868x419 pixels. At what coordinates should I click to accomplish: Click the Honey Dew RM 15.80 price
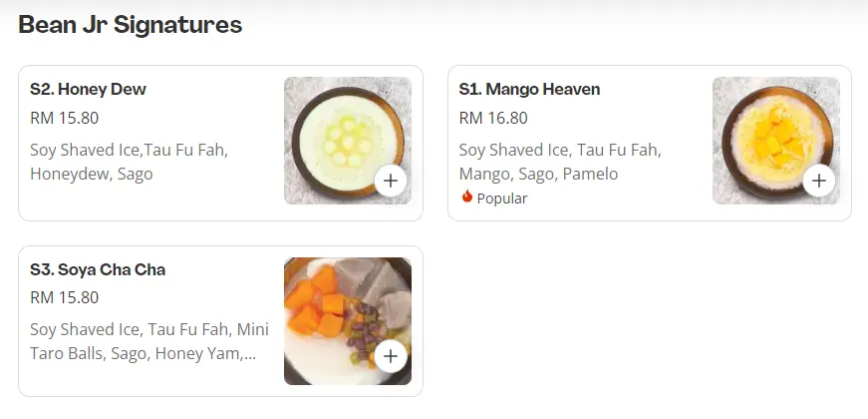(65, 118)
